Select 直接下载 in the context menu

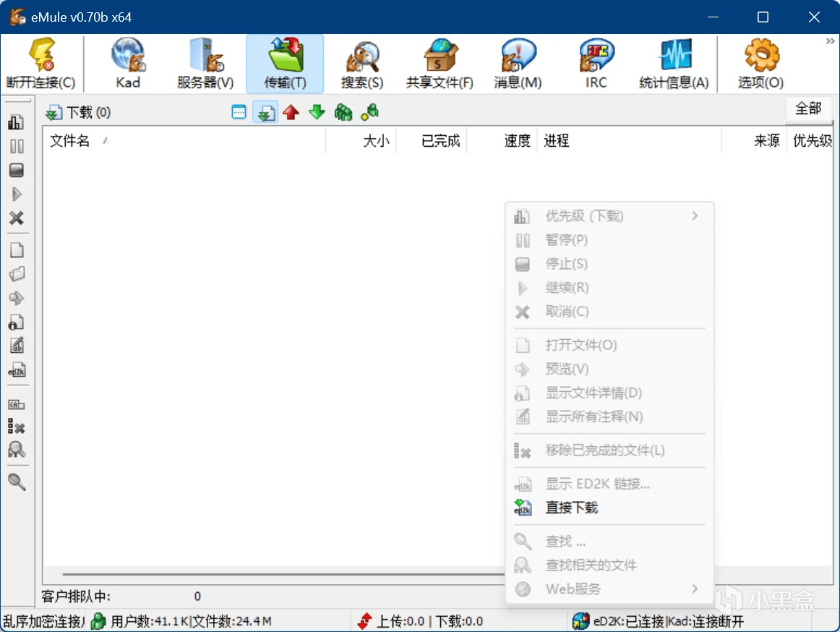coord(609,508)
